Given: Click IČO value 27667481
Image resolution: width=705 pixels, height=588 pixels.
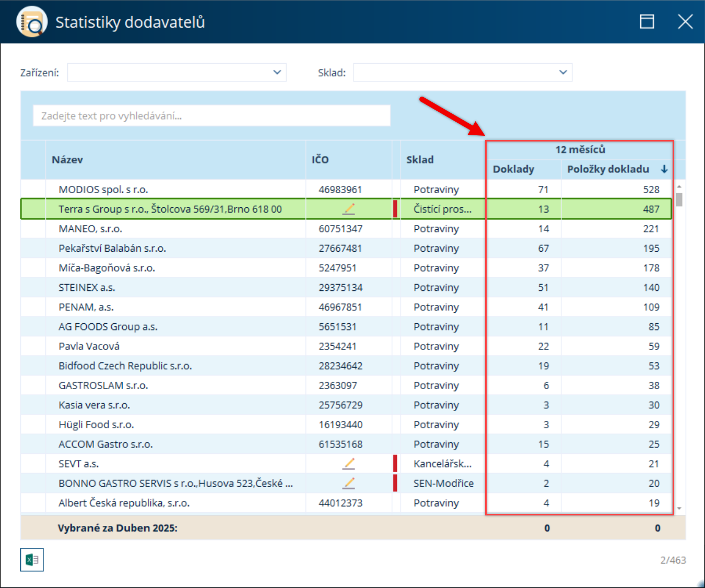Looking at the screenshot, I should tap(340, 248).
